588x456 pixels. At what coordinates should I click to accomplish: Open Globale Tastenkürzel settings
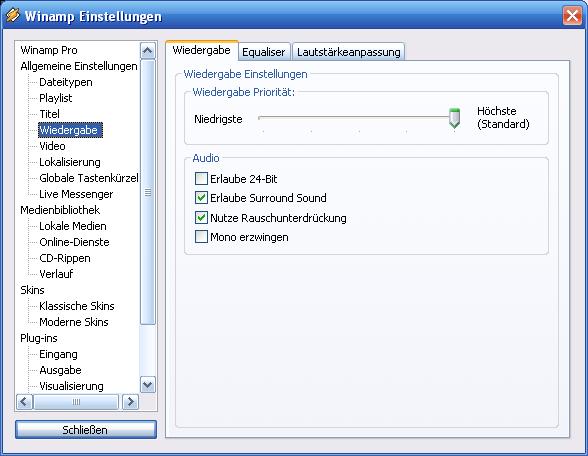point(89,178)
